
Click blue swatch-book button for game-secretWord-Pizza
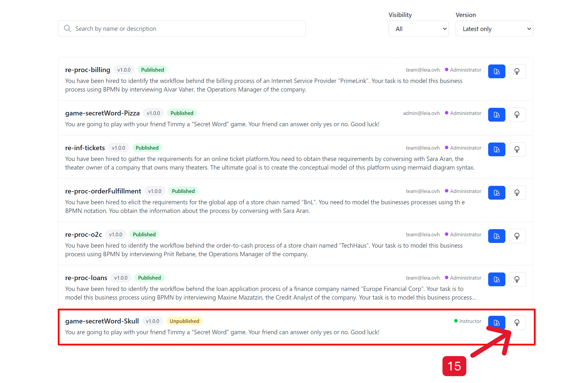click(496, 115)
